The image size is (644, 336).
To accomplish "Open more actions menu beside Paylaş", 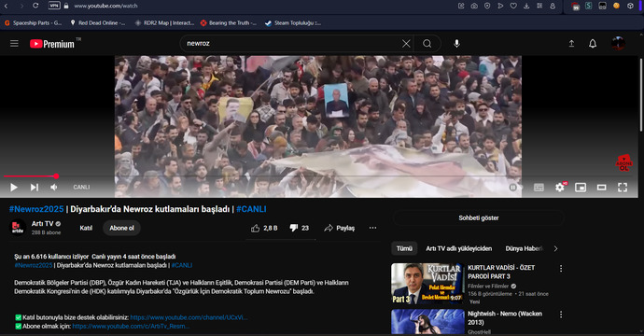I will pos(372,228).
